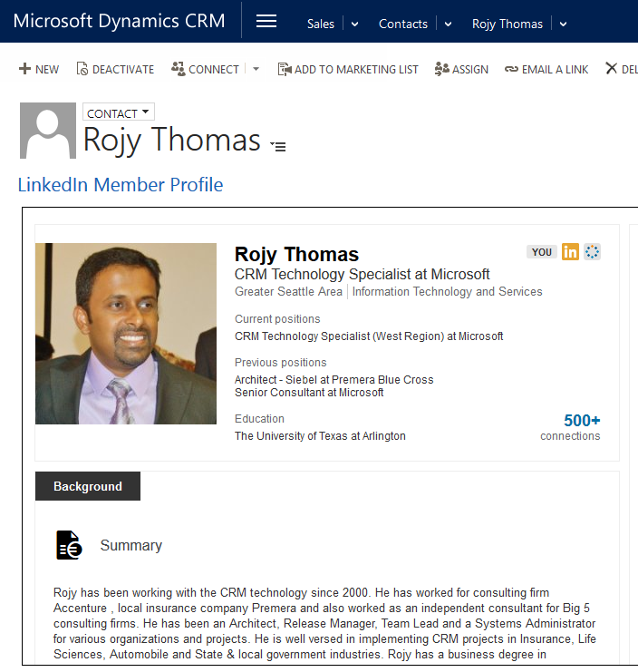Click the Summary section heading
The width and height of the screenshot is (638, 672).
coord(131,545)
